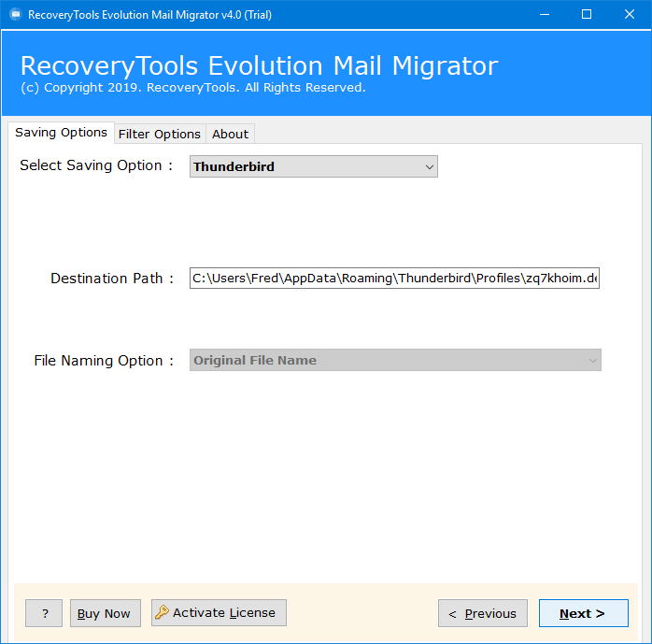Screen dimensions: 652x644
Task: Click the app icon in the title bar
Action: click(x=15, y=15)
